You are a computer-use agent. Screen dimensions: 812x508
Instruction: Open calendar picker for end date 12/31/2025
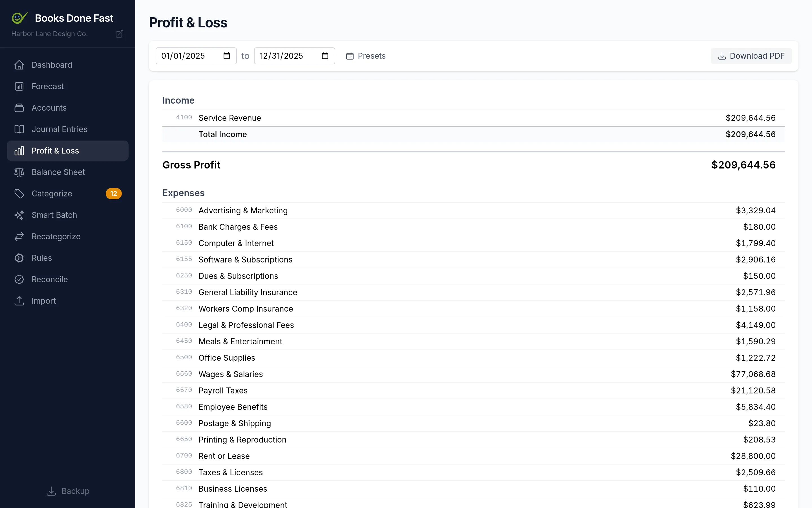pyautogui.click(x=325, y=56)
